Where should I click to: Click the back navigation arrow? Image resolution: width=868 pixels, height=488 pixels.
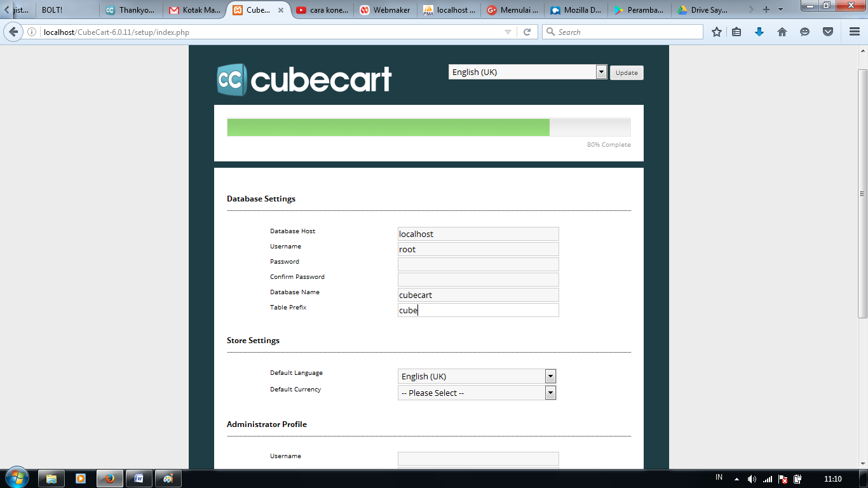pos(13,31)
